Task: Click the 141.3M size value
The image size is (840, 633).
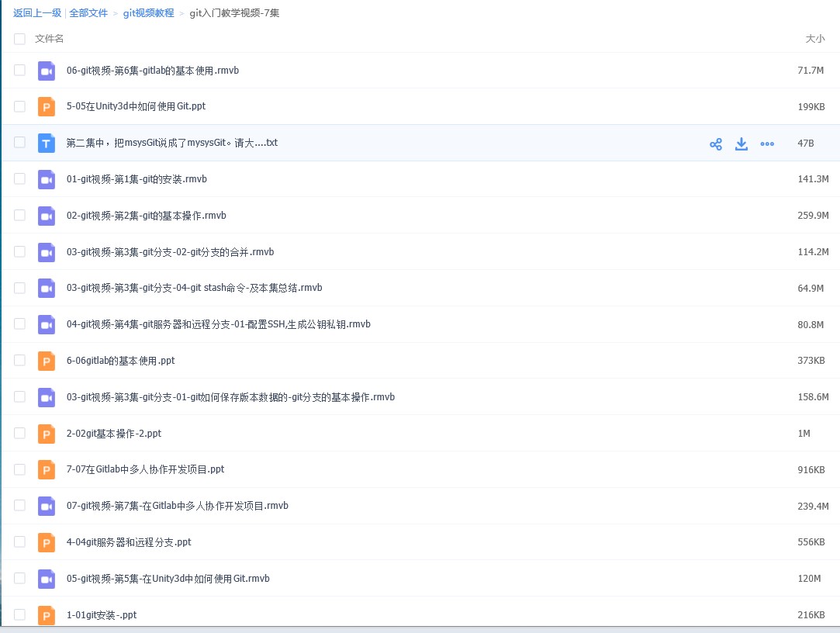Action: tap(813, 179)
